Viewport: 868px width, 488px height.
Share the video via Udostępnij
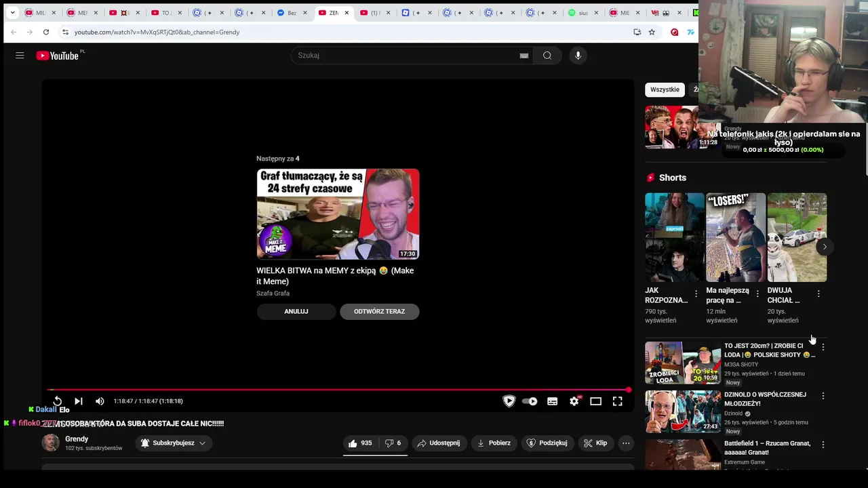point(439,443)
